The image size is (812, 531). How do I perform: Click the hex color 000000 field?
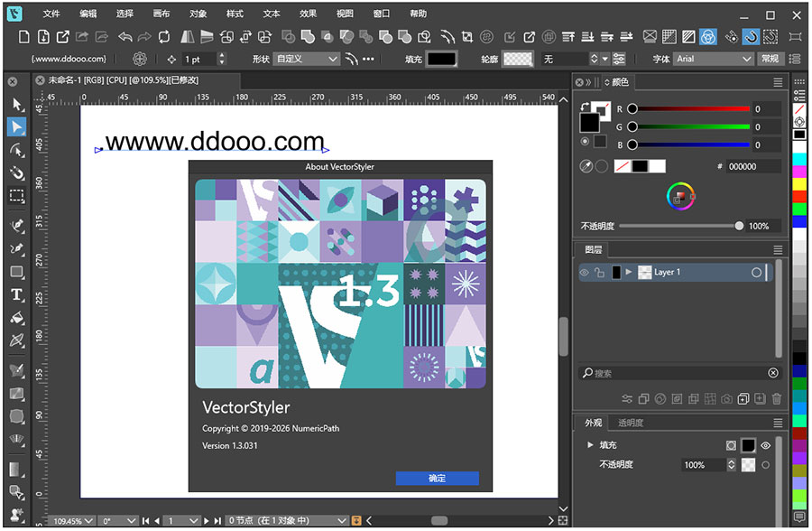pyautogui.click(x=753, y=166)
